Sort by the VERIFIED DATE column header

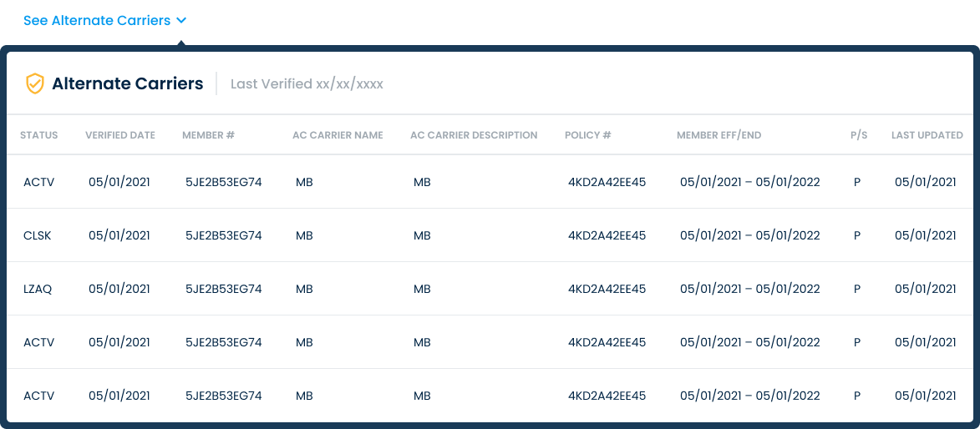[x=120, y=135]
